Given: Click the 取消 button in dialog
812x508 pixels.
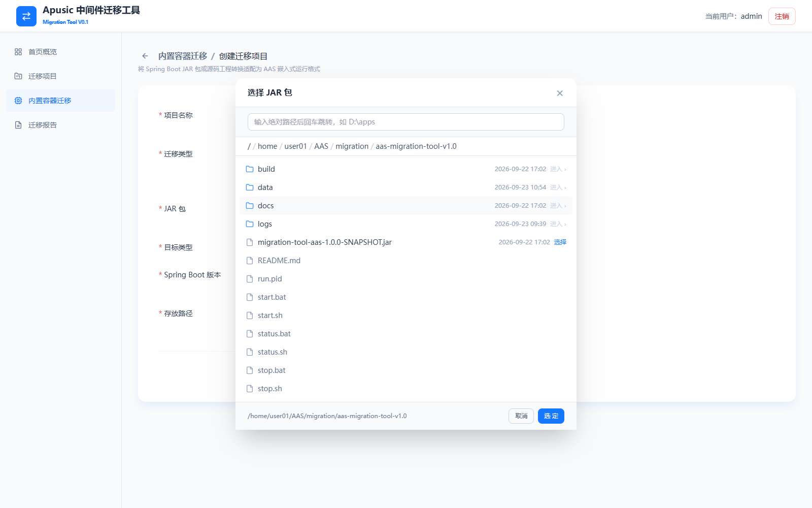Looking at the screenshot, I should pyautogui.click(x=521, y=416).
